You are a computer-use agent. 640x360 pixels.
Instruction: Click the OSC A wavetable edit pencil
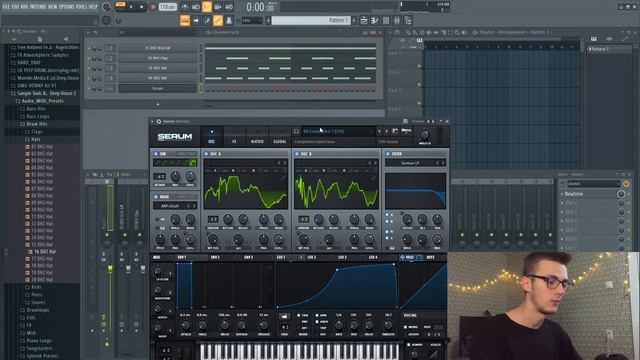283,179
